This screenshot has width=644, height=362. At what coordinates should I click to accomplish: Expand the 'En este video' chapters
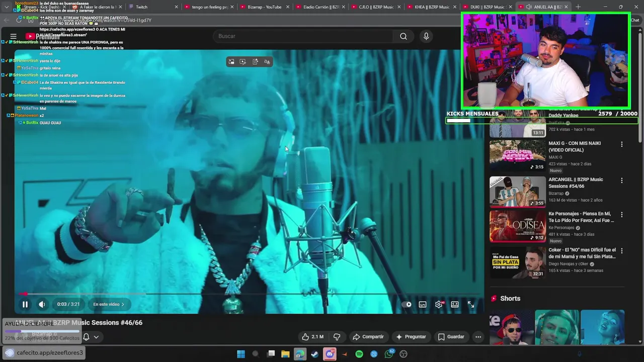click(x=109, y=304)
